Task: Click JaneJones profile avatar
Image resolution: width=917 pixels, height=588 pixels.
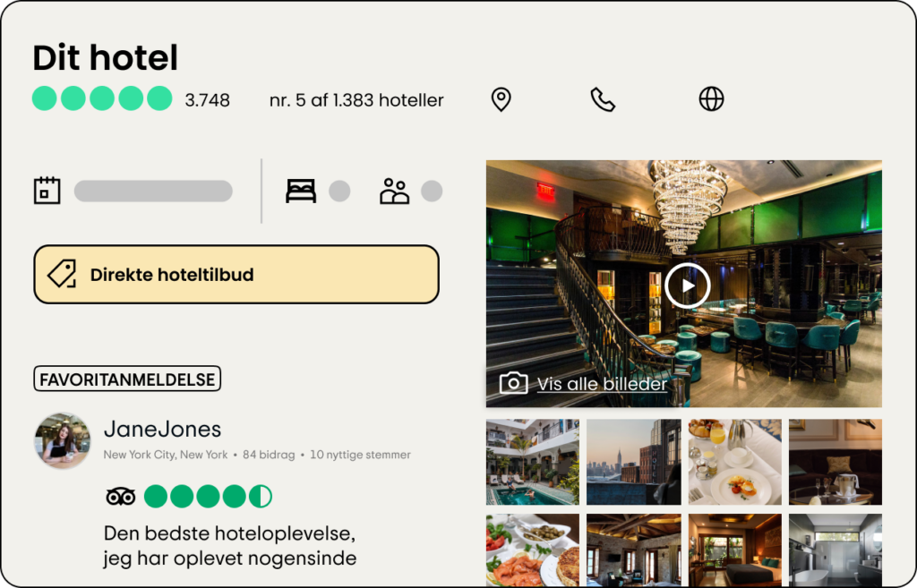Action: (62, 440)
